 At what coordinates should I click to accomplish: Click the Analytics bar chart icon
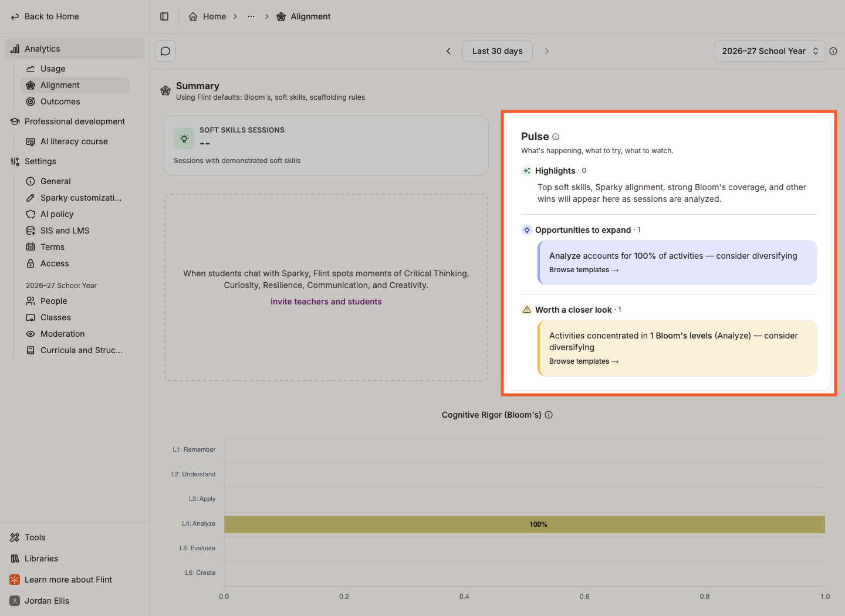15,49
